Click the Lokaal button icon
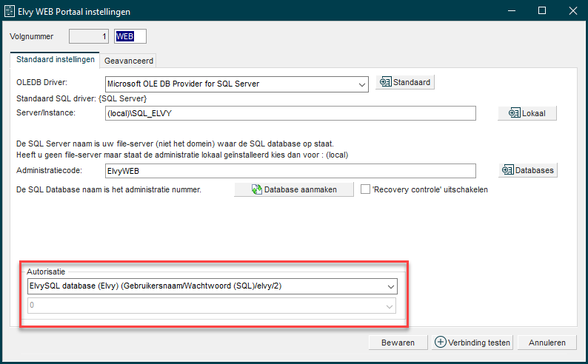Screen dimensions: 588x364 [514, 113]
